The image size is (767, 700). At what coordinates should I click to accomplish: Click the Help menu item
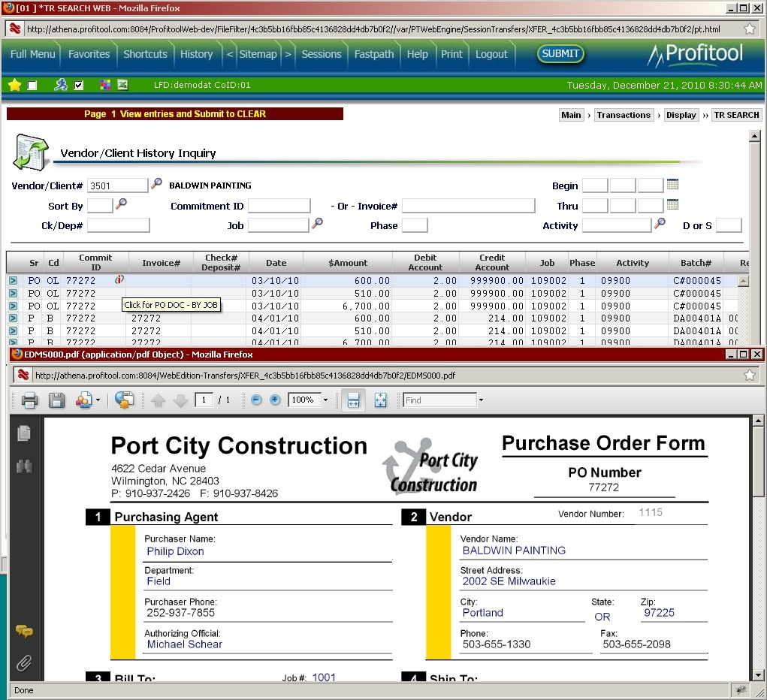pos(417,54)
